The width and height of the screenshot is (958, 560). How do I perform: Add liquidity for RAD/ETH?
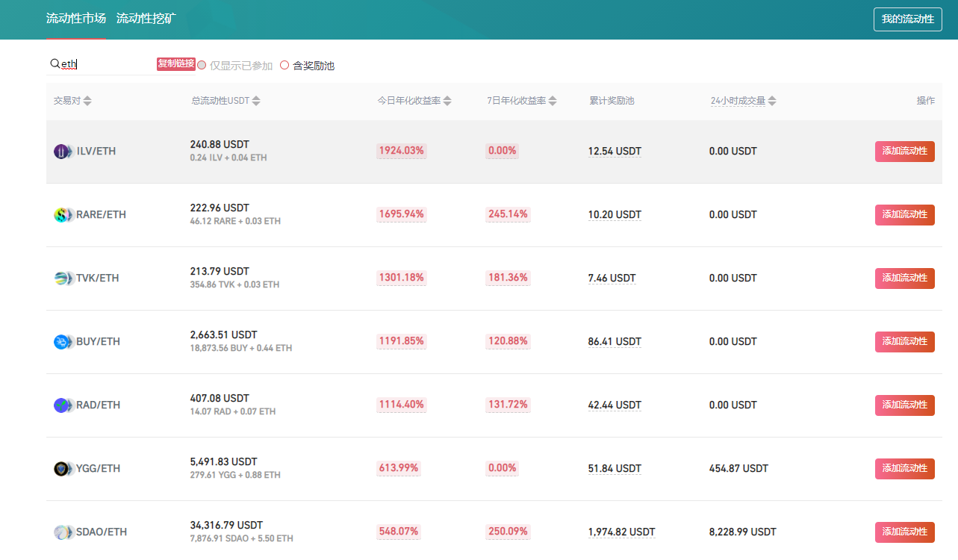tap(905, 405)
